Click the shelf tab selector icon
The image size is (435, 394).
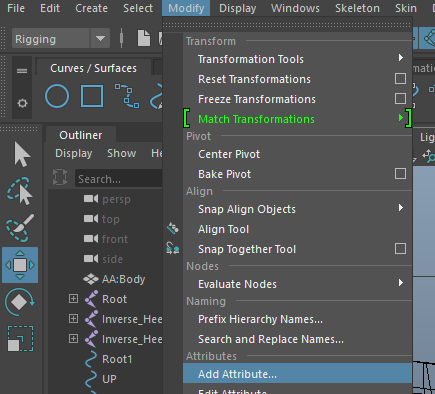tap(22, 71)
